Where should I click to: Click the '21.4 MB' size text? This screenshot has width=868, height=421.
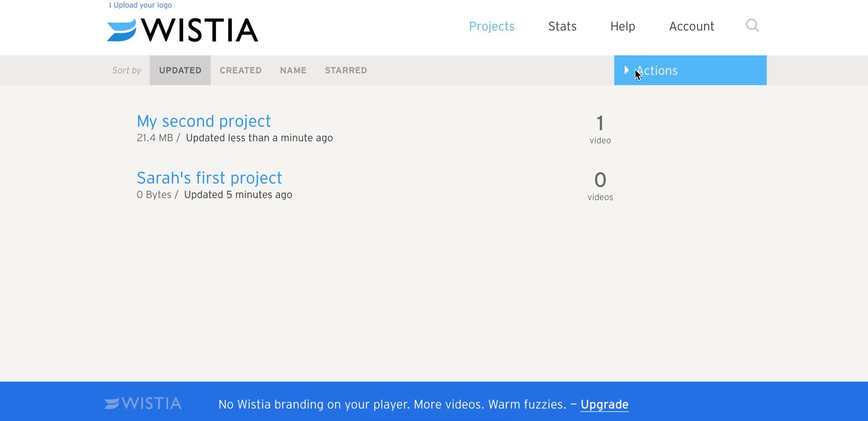coord(155,138)
